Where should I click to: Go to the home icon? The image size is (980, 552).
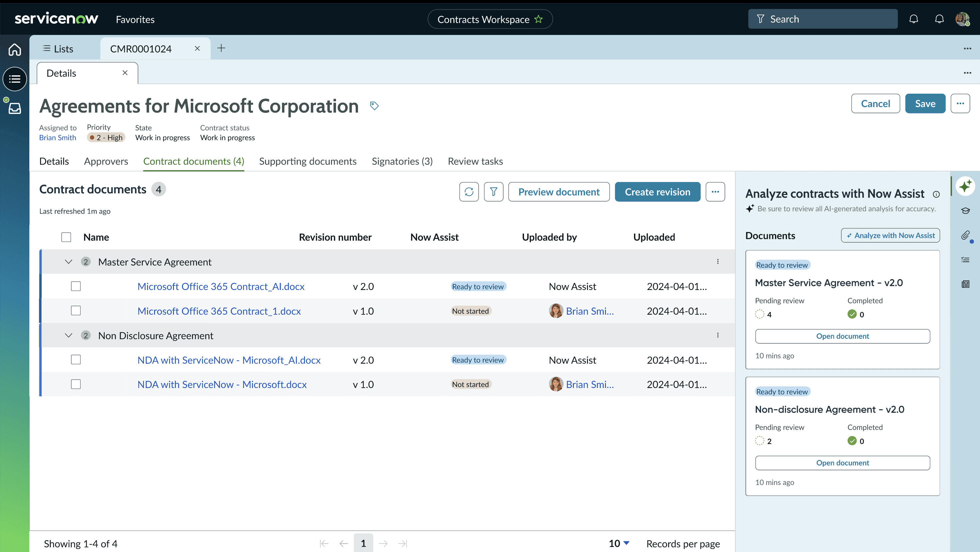tap(14, 49)
